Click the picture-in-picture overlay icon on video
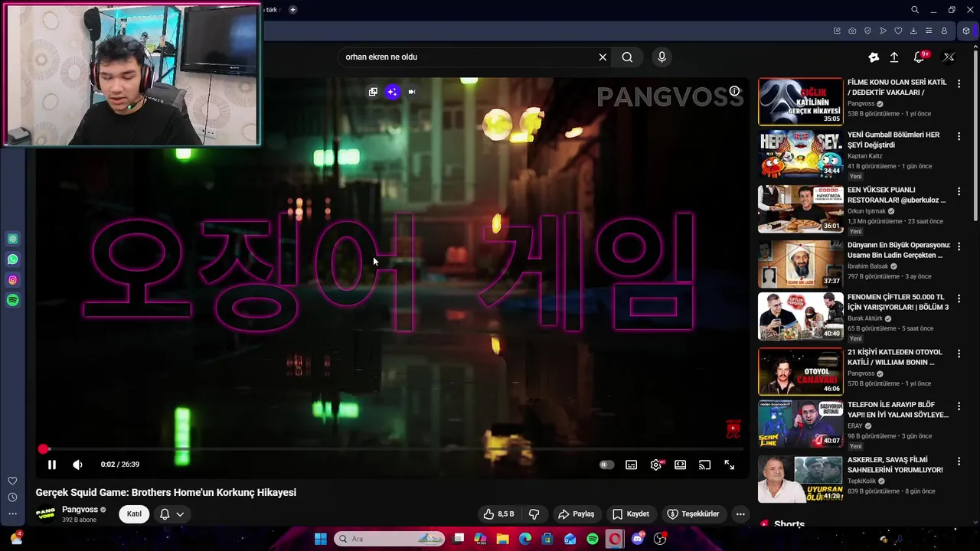Viewport: 980px width, 551px height. click(373, 92)
